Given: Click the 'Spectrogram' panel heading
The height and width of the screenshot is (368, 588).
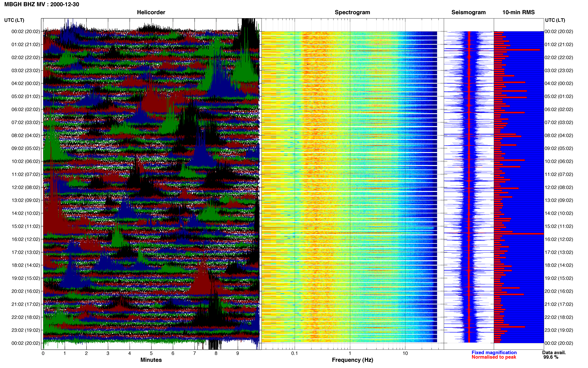Looking at the screenshot, I should point(352,12).
